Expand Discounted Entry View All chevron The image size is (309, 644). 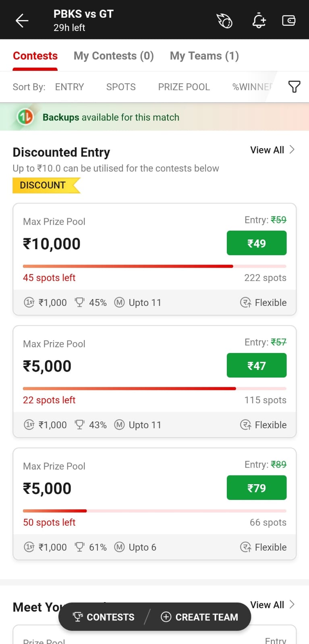pyautogui.click(x=292, y=150)
